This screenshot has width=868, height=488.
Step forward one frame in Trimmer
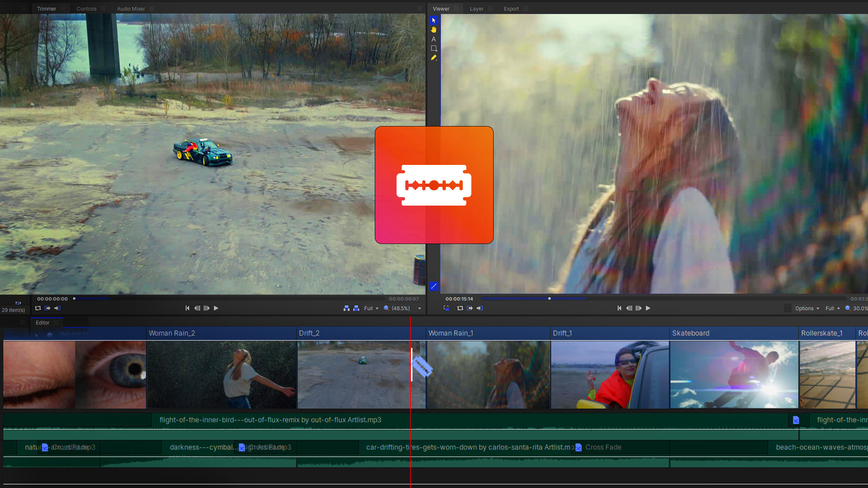[x=207, y=308]
